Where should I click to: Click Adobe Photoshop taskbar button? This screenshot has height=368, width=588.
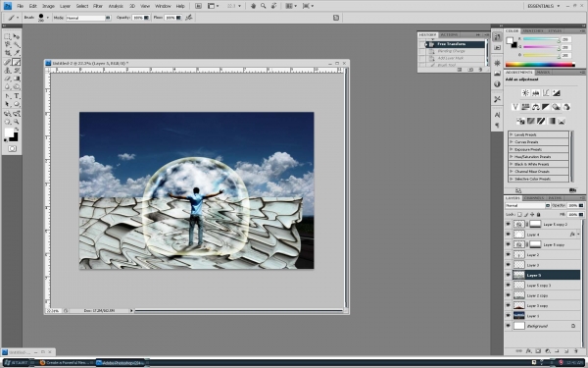(x=121, y=363)
